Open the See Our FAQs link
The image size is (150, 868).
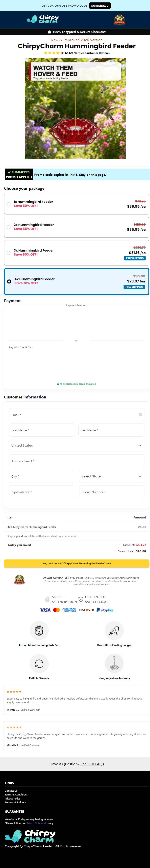(92, 764)
